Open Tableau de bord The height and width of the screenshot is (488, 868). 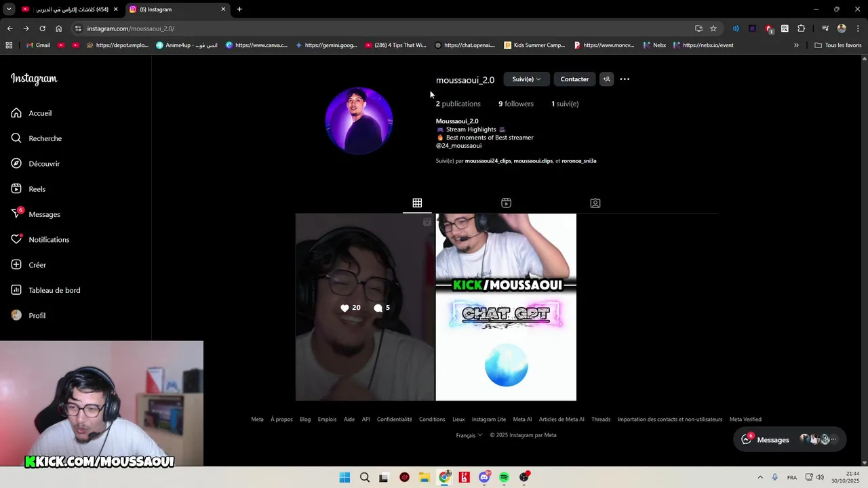45,290
